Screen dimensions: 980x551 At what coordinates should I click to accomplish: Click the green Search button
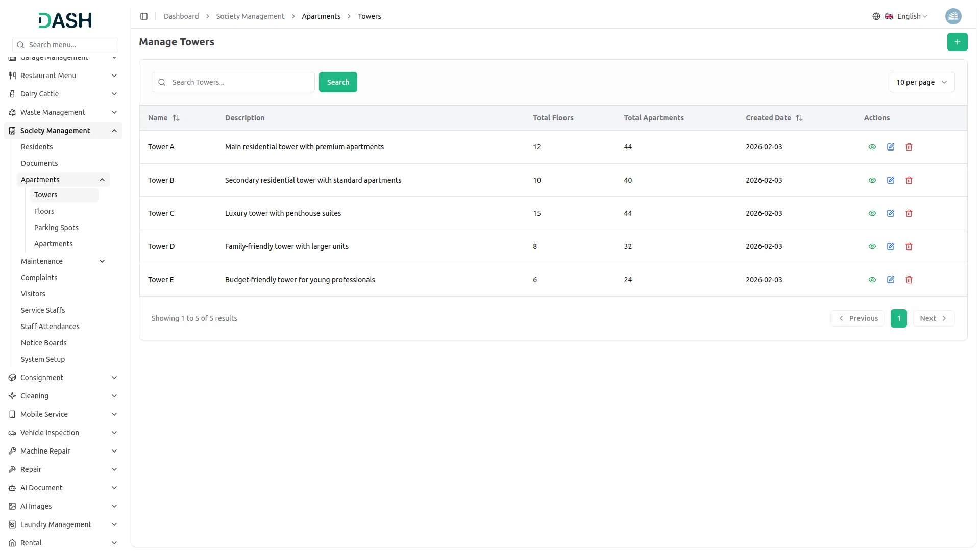pyautogui.click(x=338, y=82)
